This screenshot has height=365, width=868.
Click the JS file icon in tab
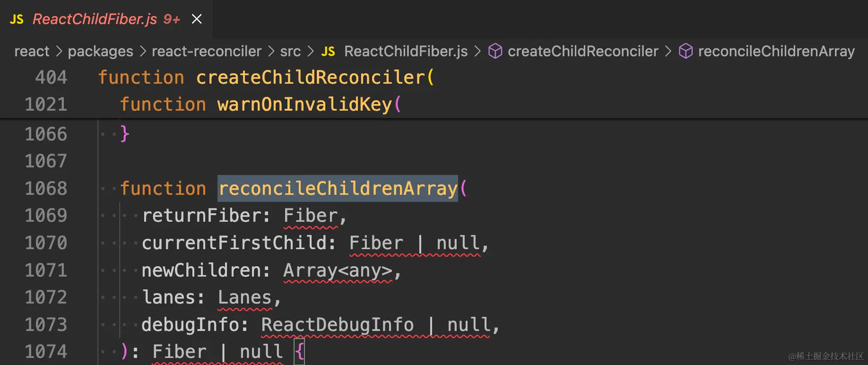coord(17,19)
